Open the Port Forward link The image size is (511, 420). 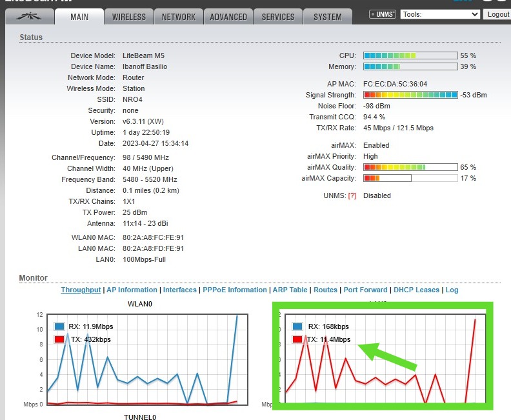tap(365, 290)
